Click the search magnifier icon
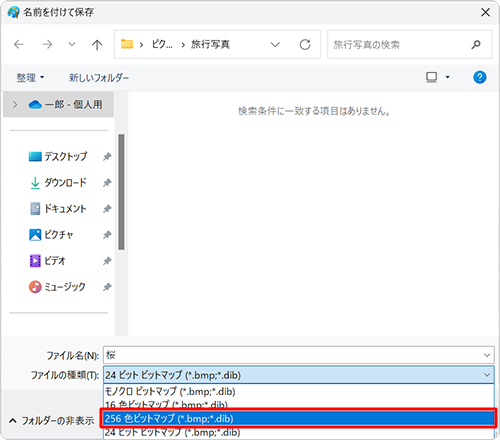Image resolution: width=500 pixels, height=440 pixels. coord(476,44)
